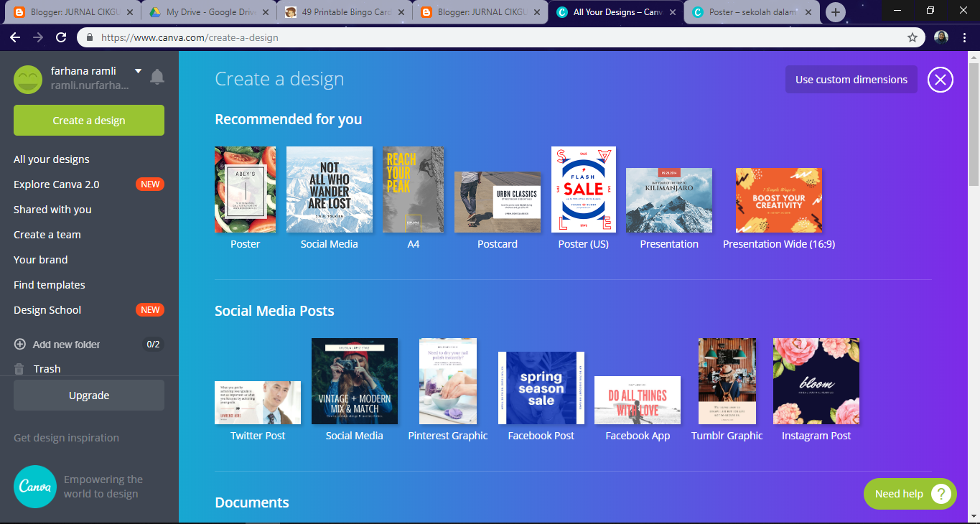This screenshot has height=524, width=980.
Task: Click the 0/2 folder count badge
Action: click(x=153, y=345)
